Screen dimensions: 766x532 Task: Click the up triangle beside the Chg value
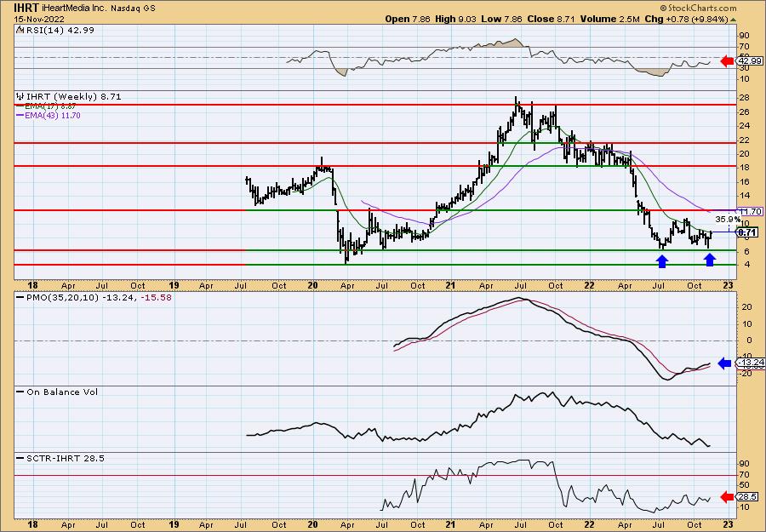coord(733,20)
